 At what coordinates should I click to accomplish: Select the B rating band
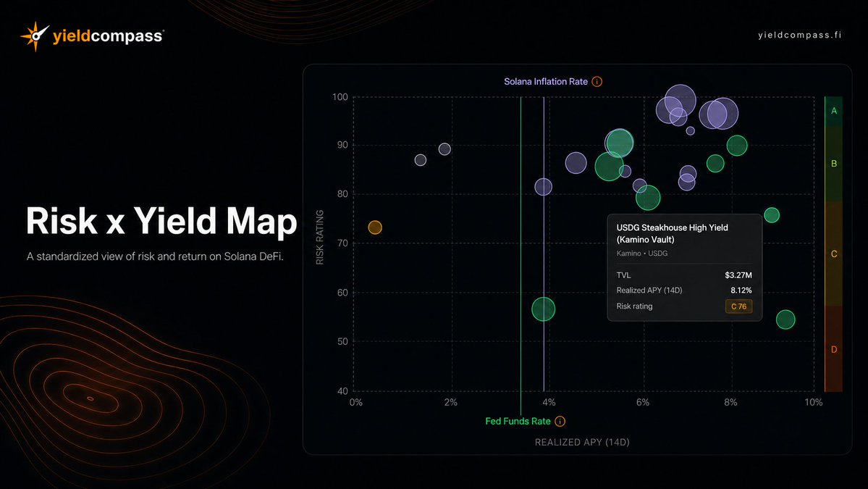[x=834, y=164]
